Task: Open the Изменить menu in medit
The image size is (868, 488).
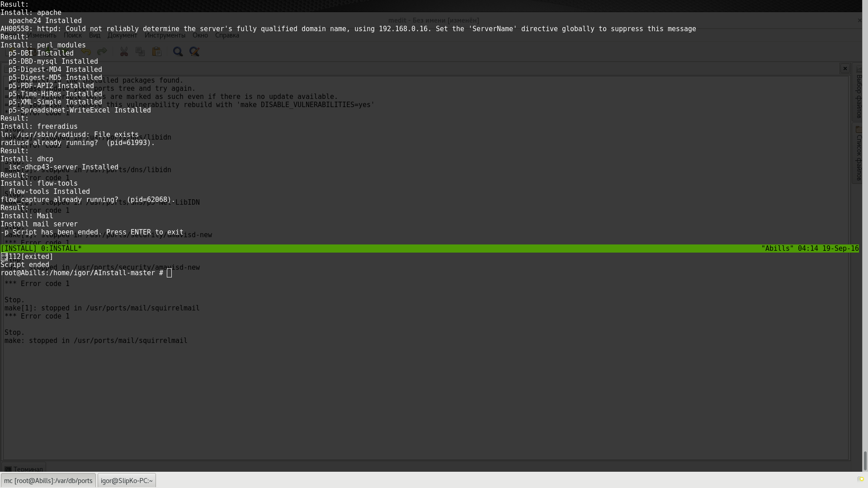Action: click(42, 35)
